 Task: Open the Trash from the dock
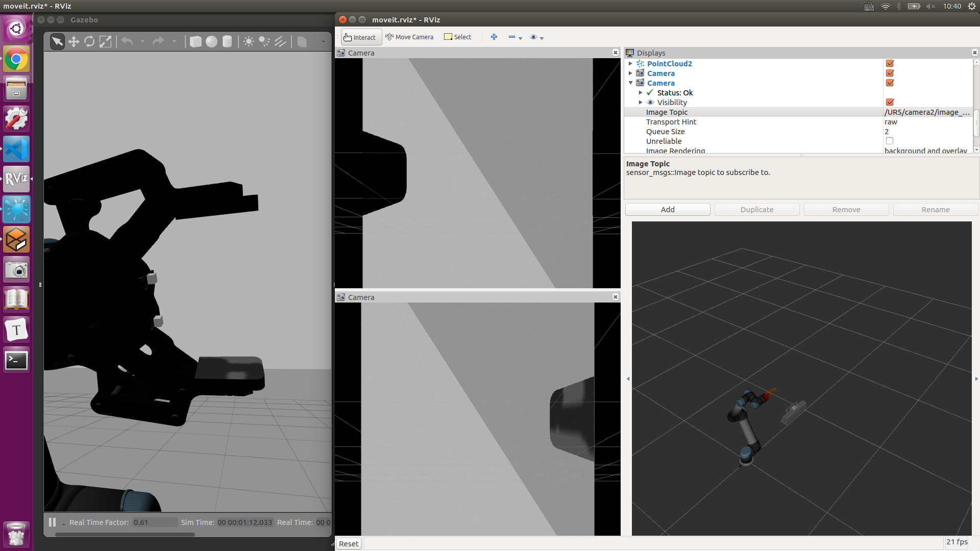pyautogui.click(x=16, y=534)
